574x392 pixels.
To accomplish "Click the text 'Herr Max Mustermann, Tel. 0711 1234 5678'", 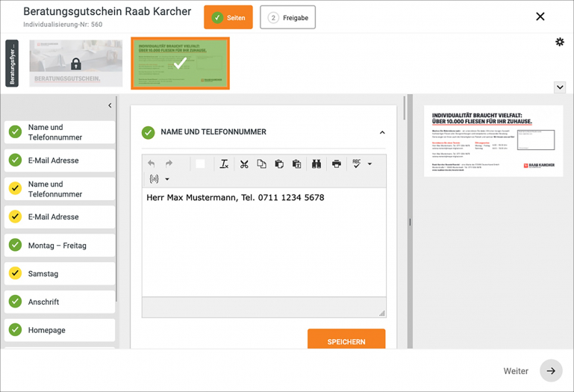I will pyautogui.click(x=235, y=198).
